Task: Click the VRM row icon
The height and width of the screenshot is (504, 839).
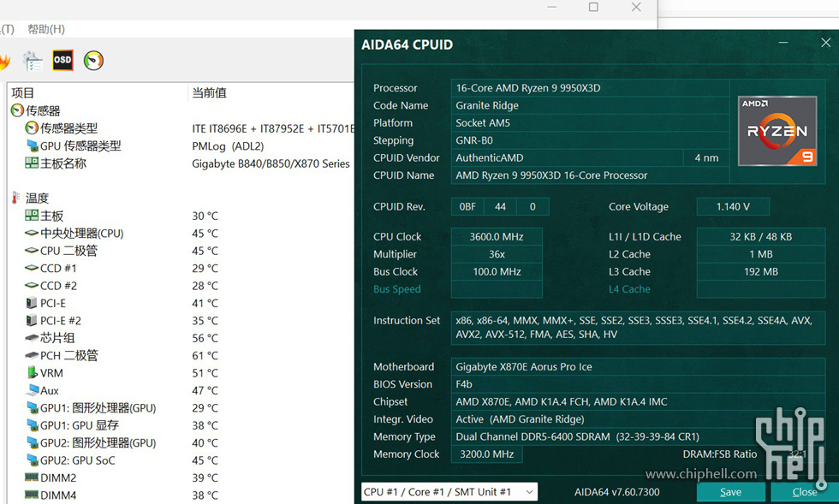Action: [x=32, y=372]
